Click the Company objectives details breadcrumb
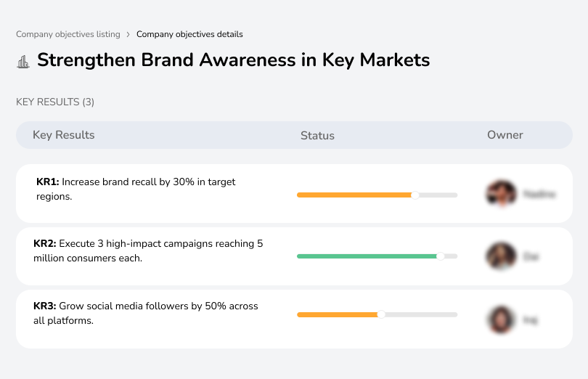Image resolution: width=588 pixels, height=379 pixels. point(189,34)
